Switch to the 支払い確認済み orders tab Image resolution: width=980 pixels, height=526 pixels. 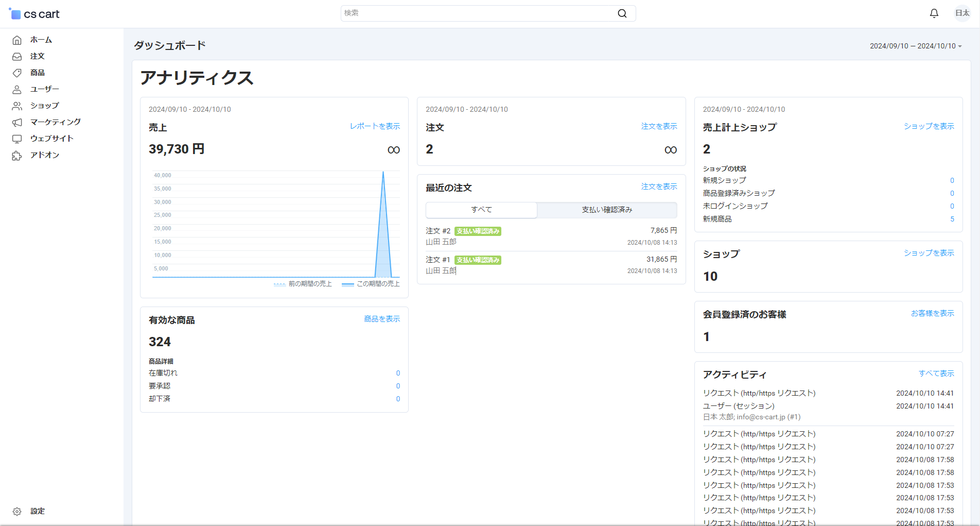(607, 210)
